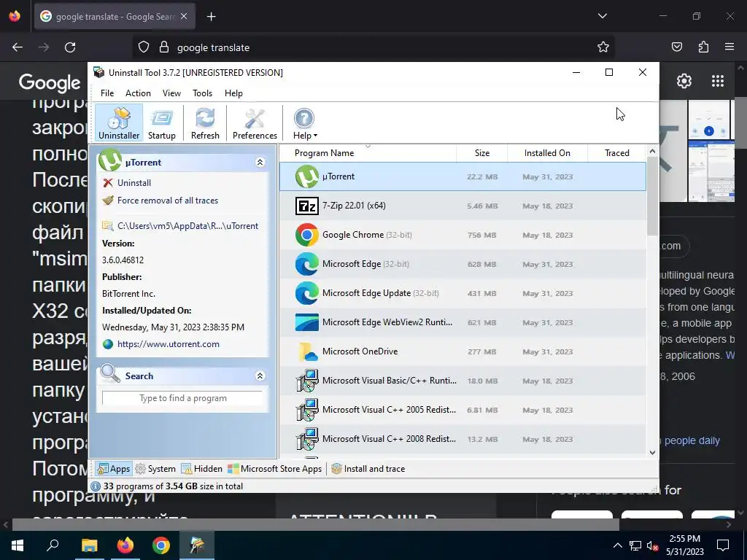Click the 756 MB size of Google Chrome
Viewport: 747px width, 560px height.
point(482,235)
